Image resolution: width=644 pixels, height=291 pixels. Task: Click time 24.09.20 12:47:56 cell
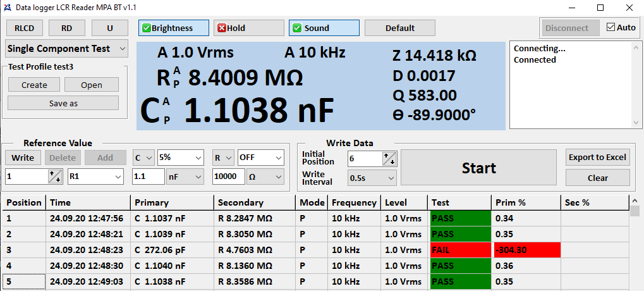click(x=88, y=218)
